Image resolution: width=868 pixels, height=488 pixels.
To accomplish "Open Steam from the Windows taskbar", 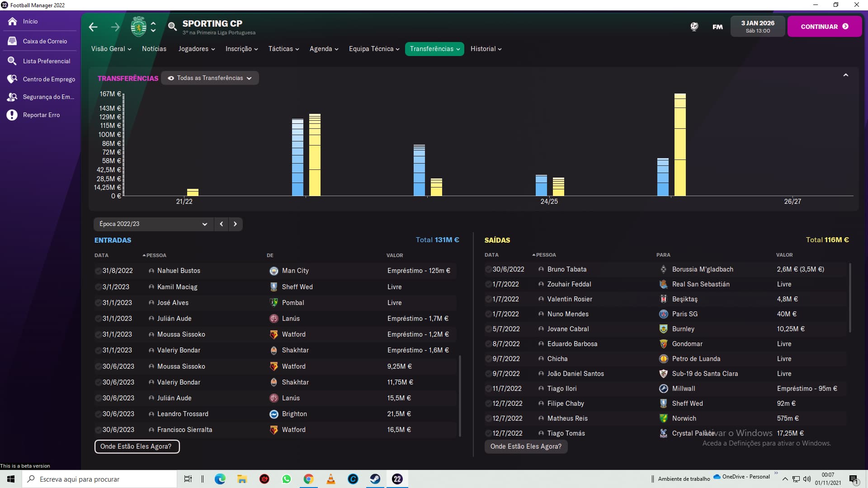I will (375, 479).
